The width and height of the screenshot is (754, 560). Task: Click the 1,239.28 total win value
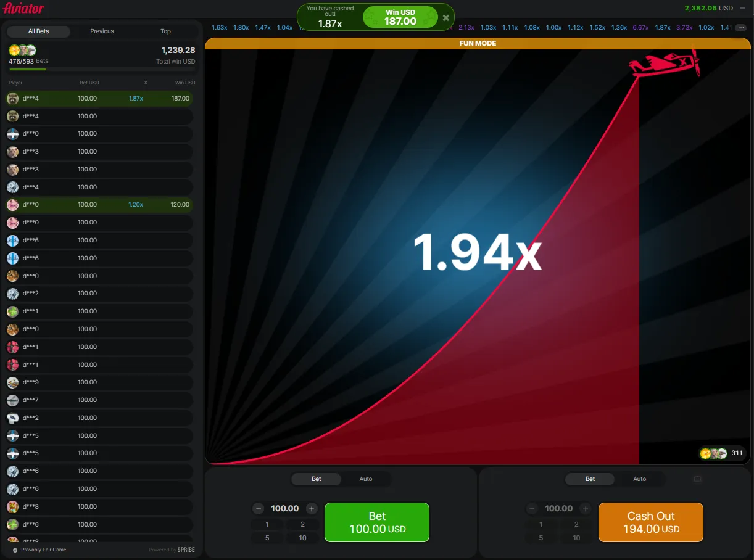(178, 51)
